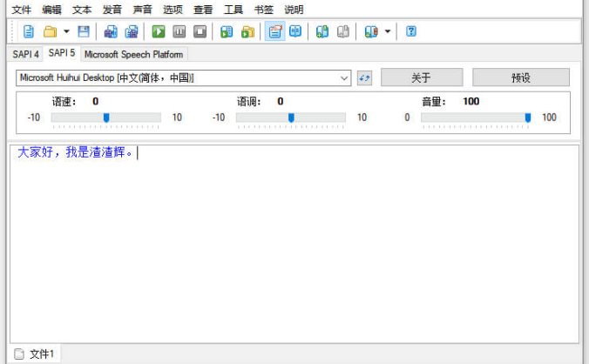
Task: Click the read selected text icon
Action: pyautogui.click(x=227, y=31)
